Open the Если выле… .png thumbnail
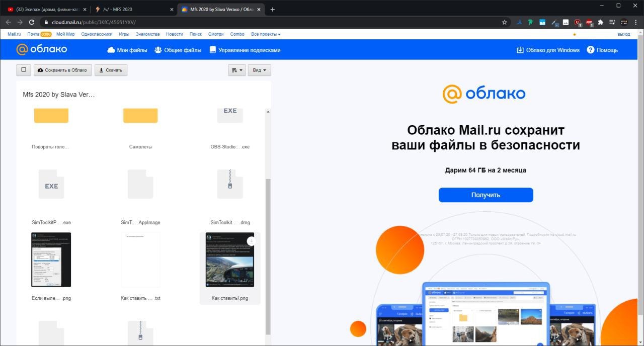This screenshot has height=346, width=644. (x=51, y=259)
